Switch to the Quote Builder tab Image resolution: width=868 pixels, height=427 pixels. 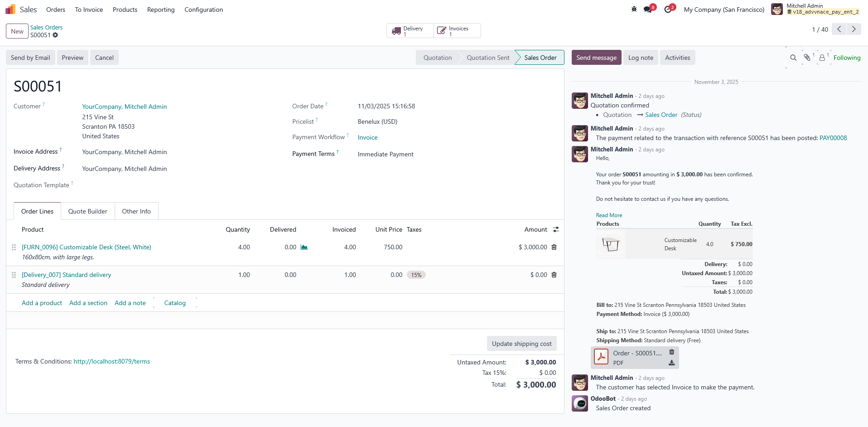(87, 211)
